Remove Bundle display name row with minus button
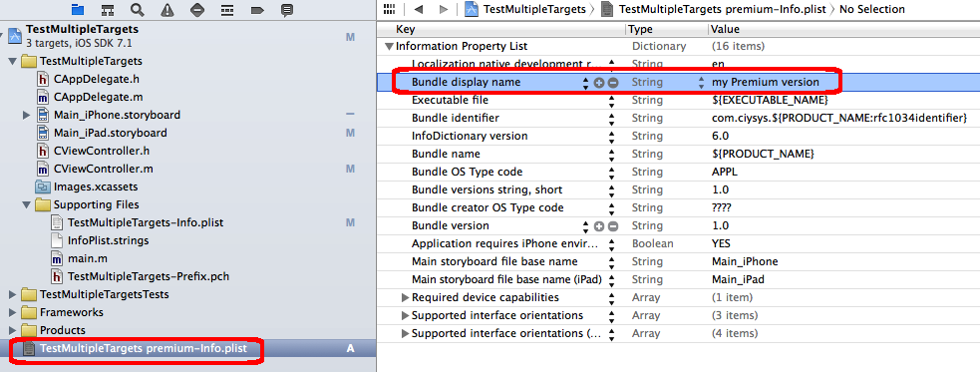 pyautogui.click(x=613, y=83)
